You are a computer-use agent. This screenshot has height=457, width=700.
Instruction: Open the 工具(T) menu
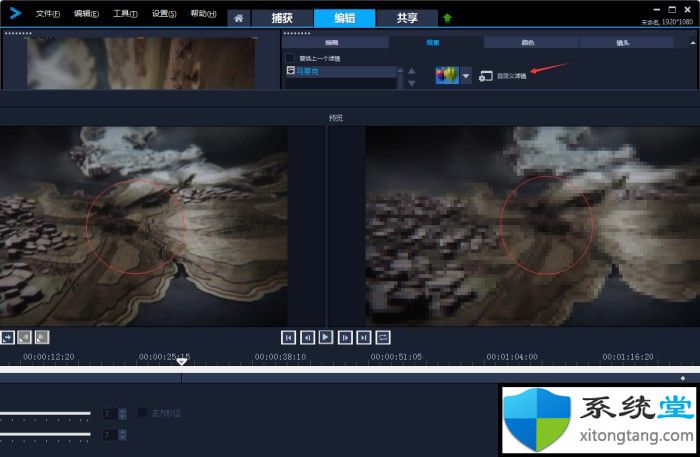[x=125, y=14]
